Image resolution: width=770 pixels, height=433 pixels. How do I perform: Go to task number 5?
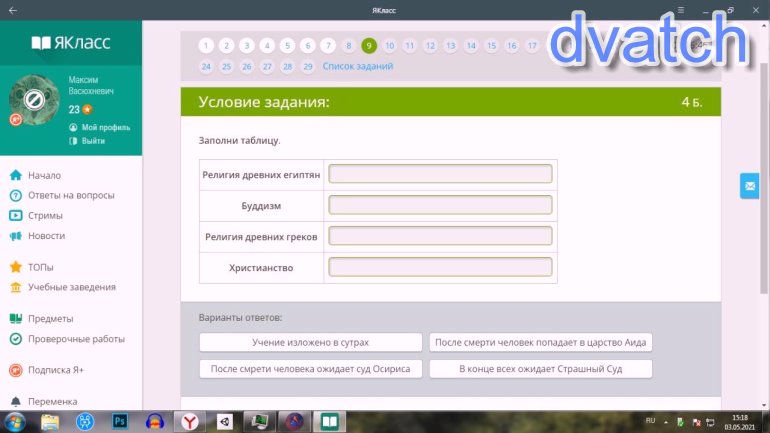[x=287, y=46]
